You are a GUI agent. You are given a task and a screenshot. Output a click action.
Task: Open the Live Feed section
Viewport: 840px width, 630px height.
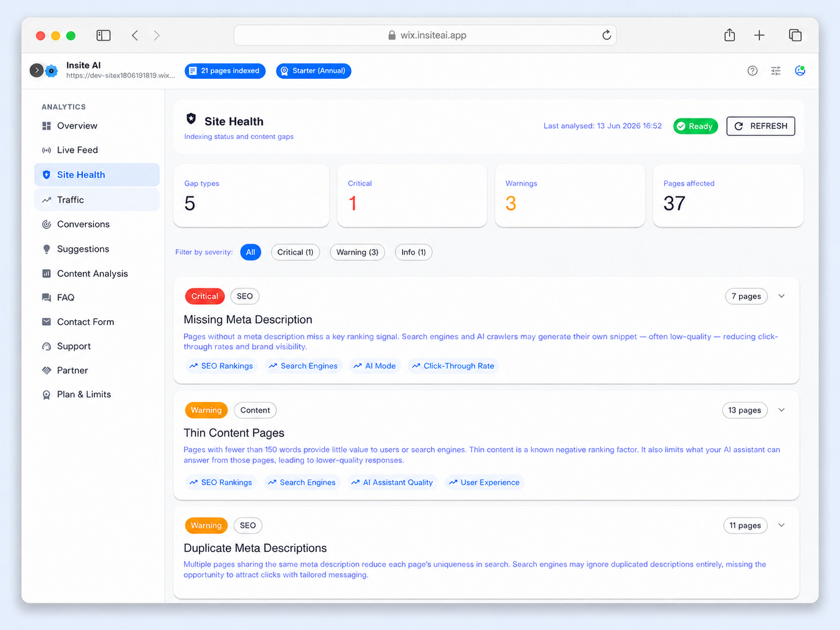pyautogui.click(x=97, y=150)
